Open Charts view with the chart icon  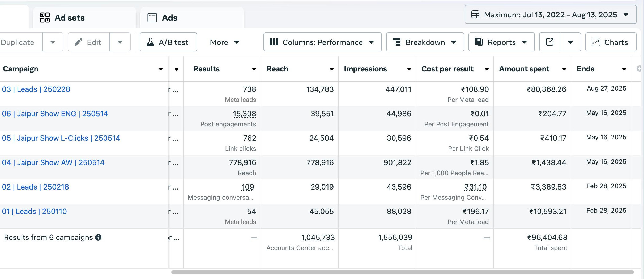[x=611, y=42]
